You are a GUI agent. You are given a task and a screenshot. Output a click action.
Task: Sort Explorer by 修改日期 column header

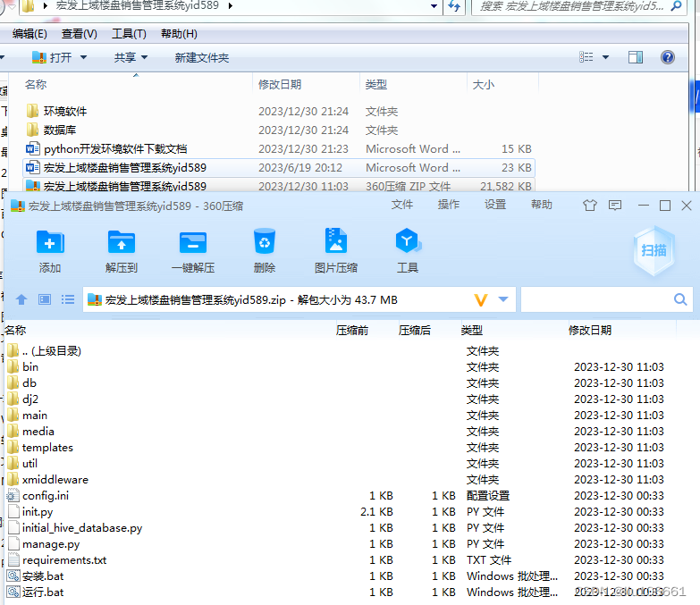coord(280,84)
